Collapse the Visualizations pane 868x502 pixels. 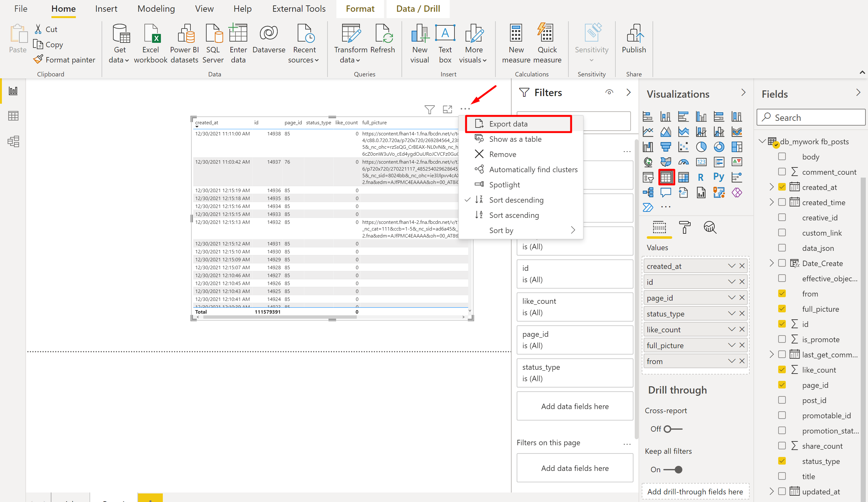(743, 93)
